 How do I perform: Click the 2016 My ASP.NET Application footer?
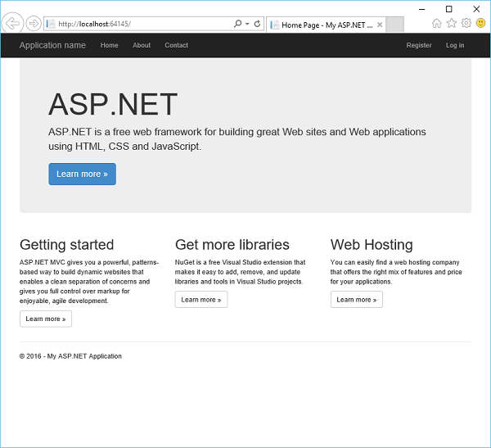70,356
